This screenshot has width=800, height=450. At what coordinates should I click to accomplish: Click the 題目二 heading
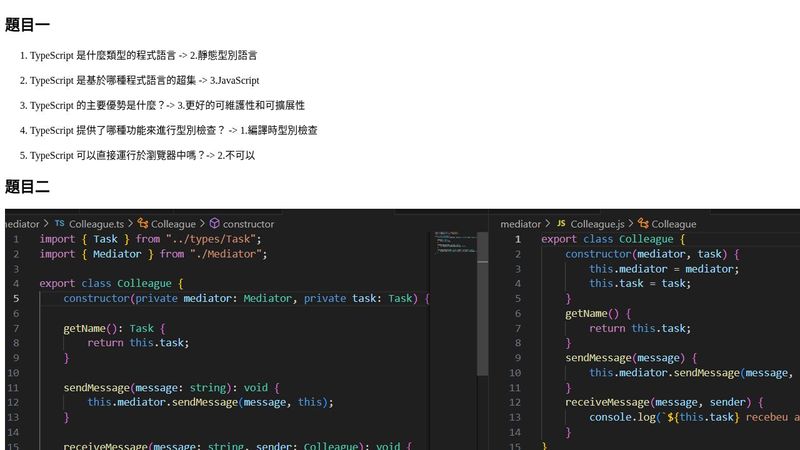click(x=27, y=187)
